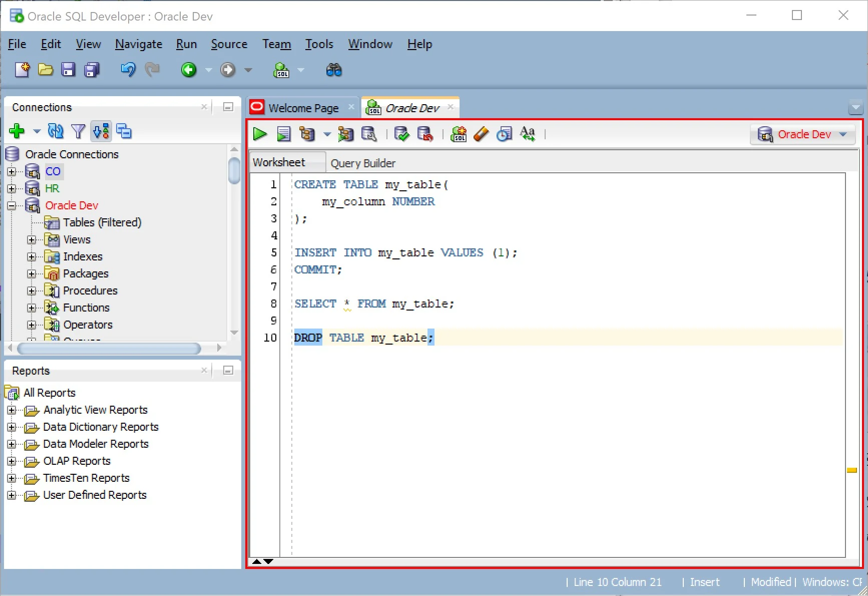Click the Open folder icon

[x=46, y=70]
